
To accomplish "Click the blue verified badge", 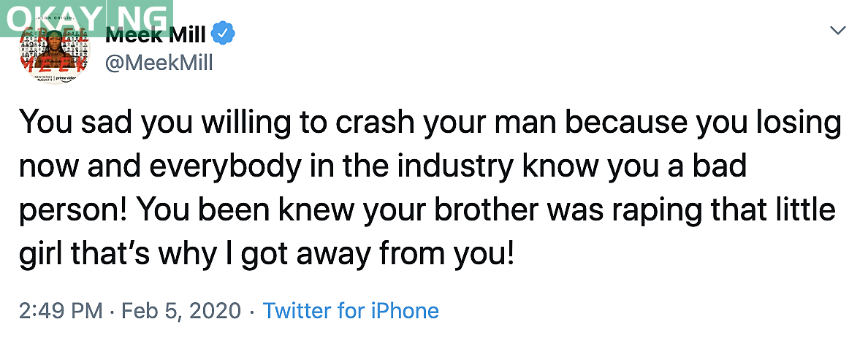I will [x=222, y=34].
